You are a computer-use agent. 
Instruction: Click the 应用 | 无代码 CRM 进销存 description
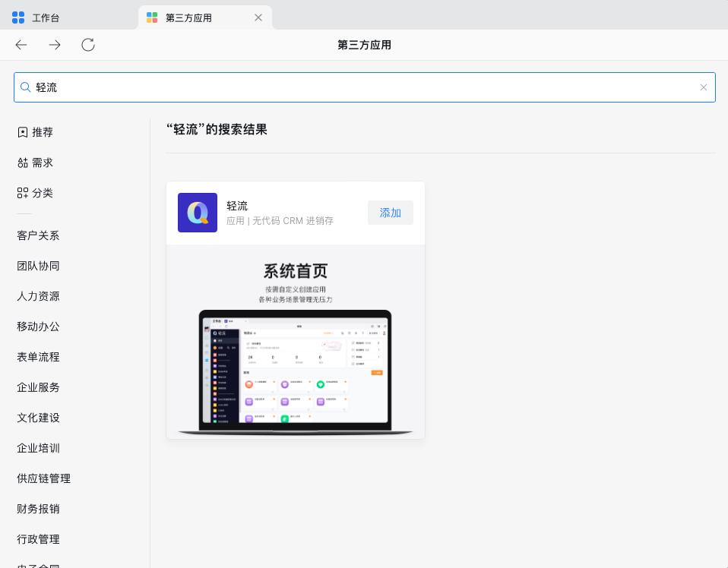(280, 221)
